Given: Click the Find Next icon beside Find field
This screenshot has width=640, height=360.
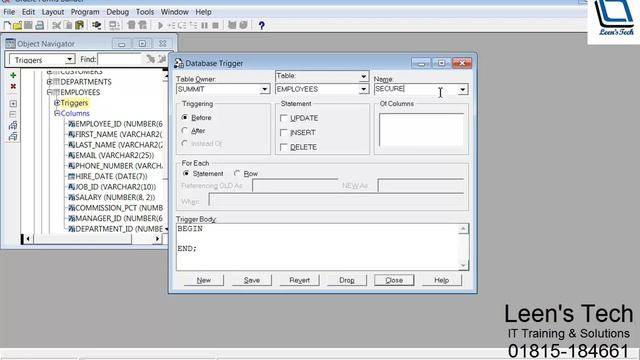Looking at the screenshot, I should pos(151,59).
